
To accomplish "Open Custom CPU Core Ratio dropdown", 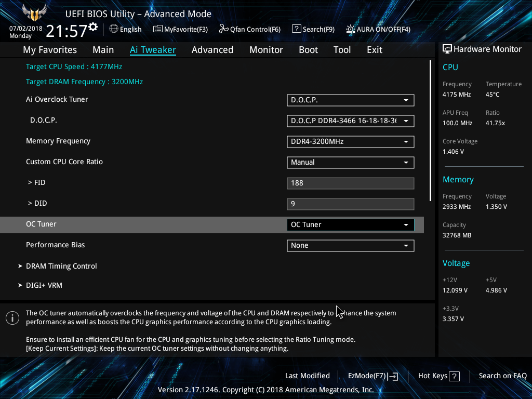I will pos(351,162).
